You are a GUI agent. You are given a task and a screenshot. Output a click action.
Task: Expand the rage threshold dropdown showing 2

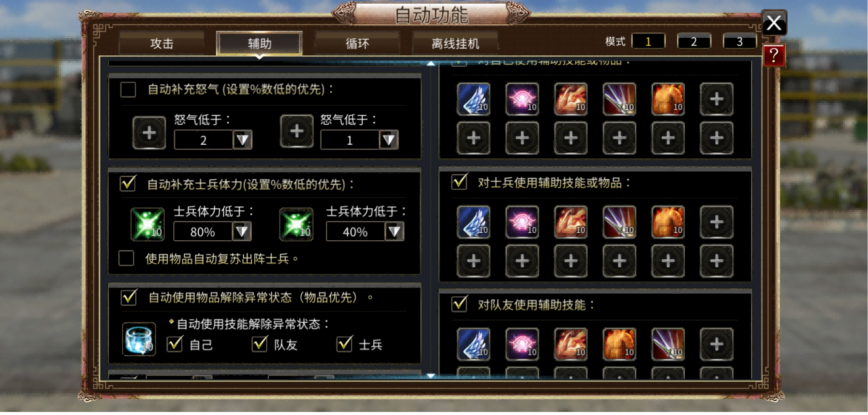click(x=243, y=140)
